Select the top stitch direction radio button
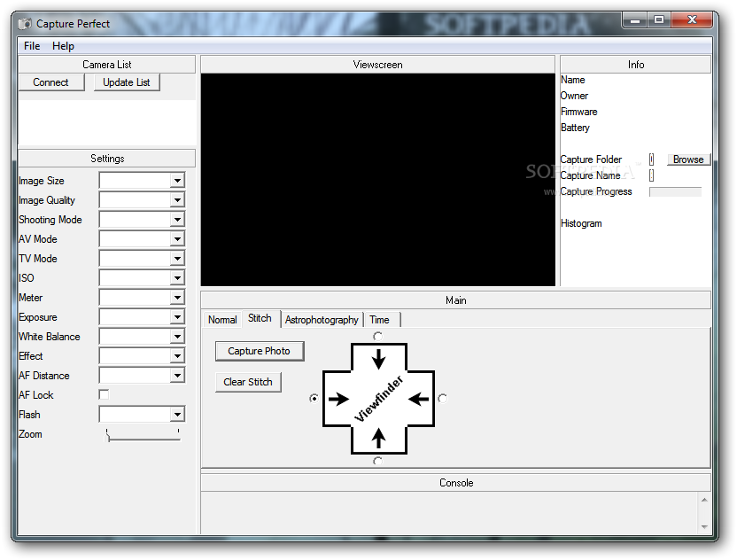 (x=378, y=336)
